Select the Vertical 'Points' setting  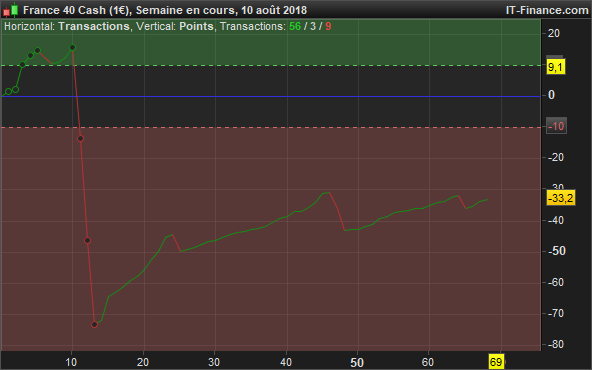[196, 26]
